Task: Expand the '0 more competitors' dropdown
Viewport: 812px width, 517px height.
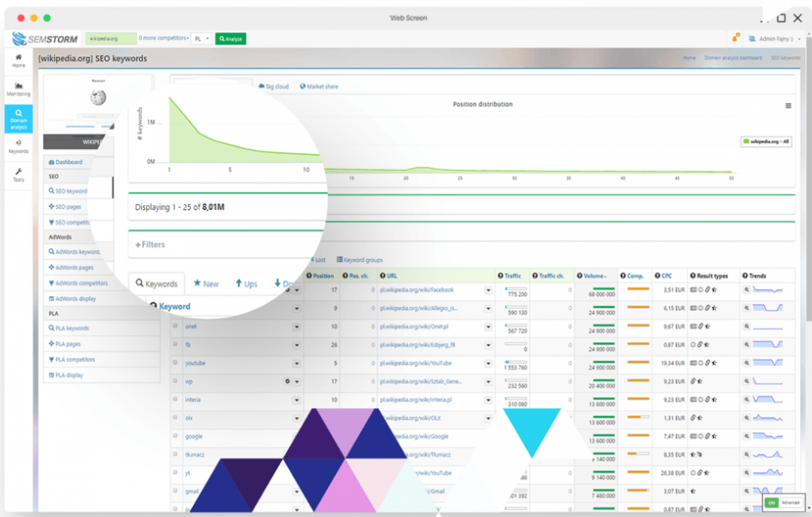Action: click(163, 38)
